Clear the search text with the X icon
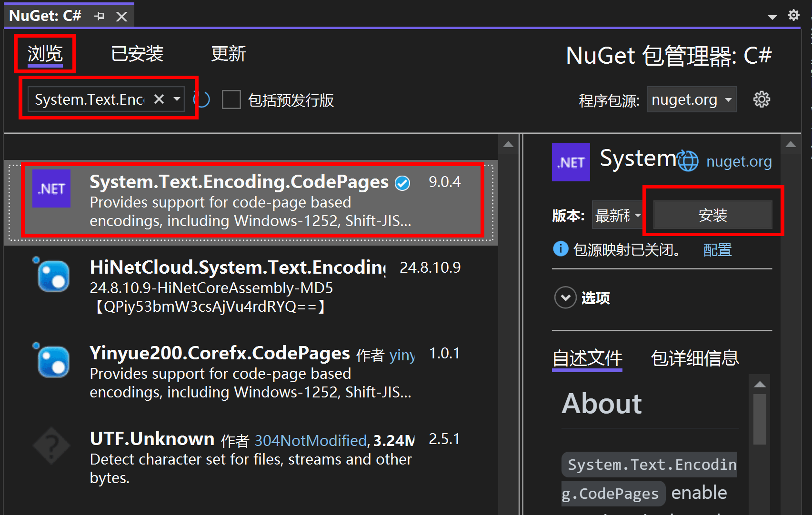The image size is (812, 515). (x=159, y=99)
